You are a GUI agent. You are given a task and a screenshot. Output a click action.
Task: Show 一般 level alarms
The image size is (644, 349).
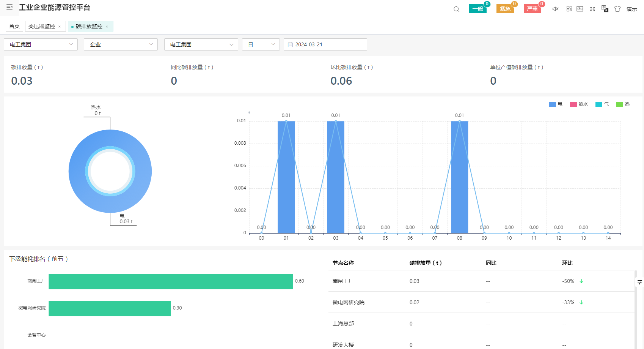pyautogui.click(x=478, y=9)
